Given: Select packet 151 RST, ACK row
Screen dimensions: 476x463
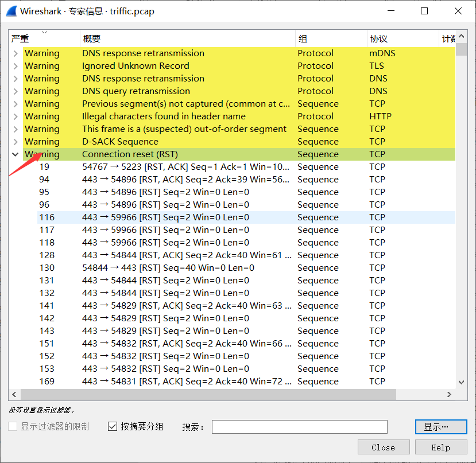Looking at the screenshot, I should click(246, 344).
